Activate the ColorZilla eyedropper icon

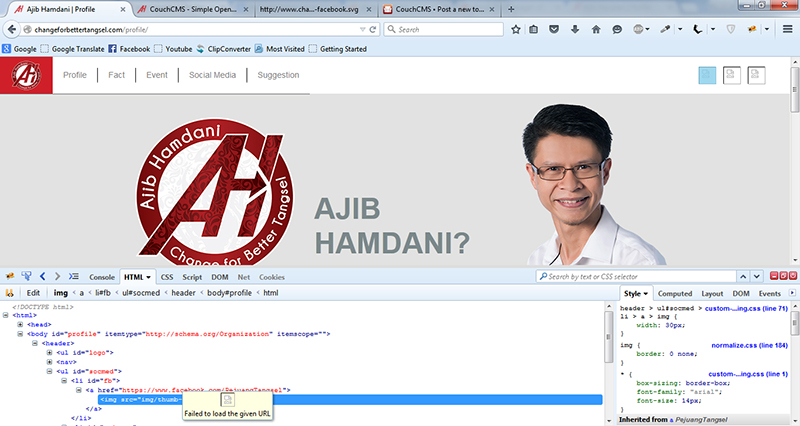[x=665, y=30]
